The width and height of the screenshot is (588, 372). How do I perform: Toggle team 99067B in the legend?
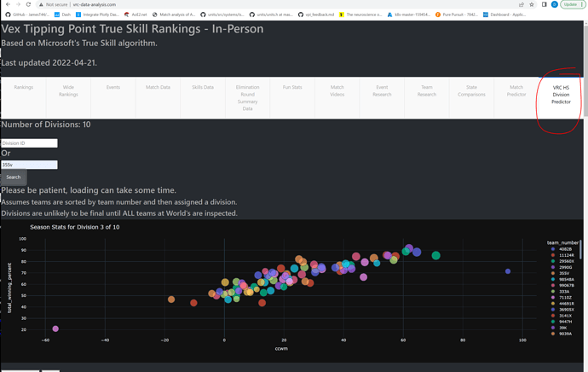point(562,285)
